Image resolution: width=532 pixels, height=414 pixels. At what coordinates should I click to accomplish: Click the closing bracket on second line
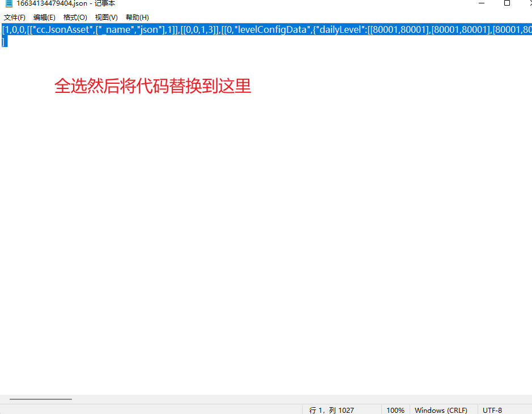(x=4, y=41)
